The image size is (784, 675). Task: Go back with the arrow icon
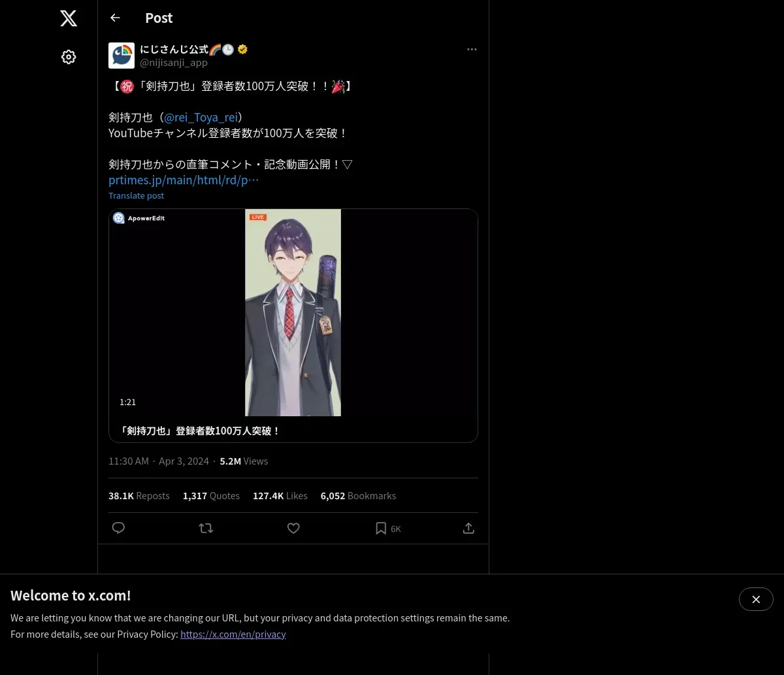115,18
